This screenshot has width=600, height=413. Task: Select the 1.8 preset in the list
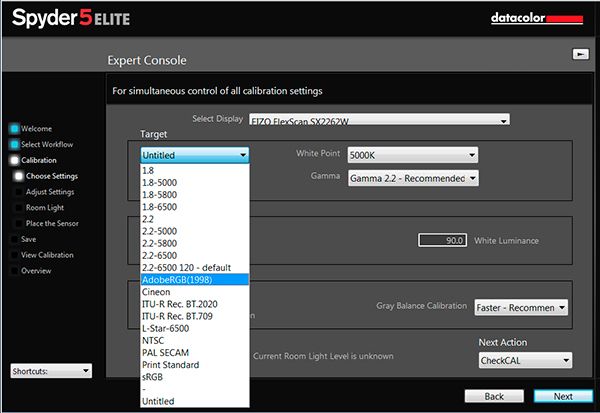pos(195,170)
